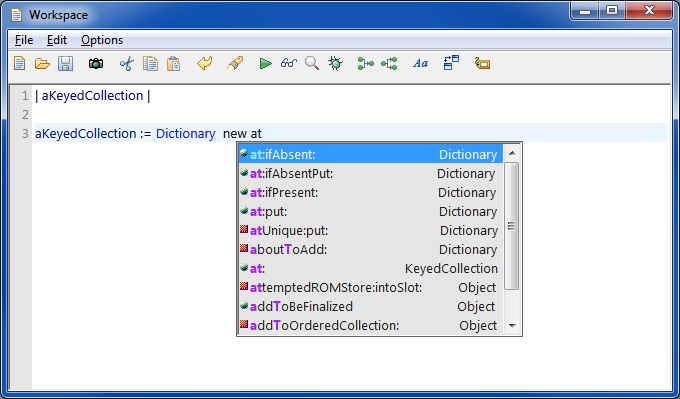Viewport: 680px width, 399px height.
Task: Select attemptedROMStore:intoSlot: completion entry
Action: click(371, 288)
